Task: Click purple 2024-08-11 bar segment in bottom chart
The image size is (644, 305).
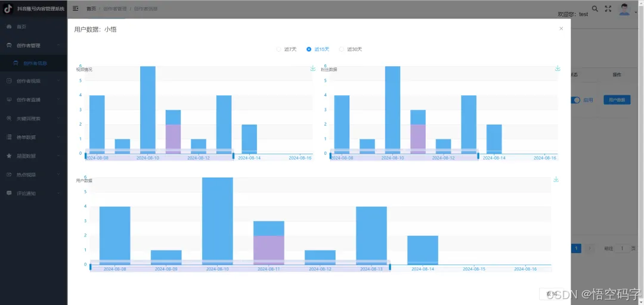Action: point(268,250)
